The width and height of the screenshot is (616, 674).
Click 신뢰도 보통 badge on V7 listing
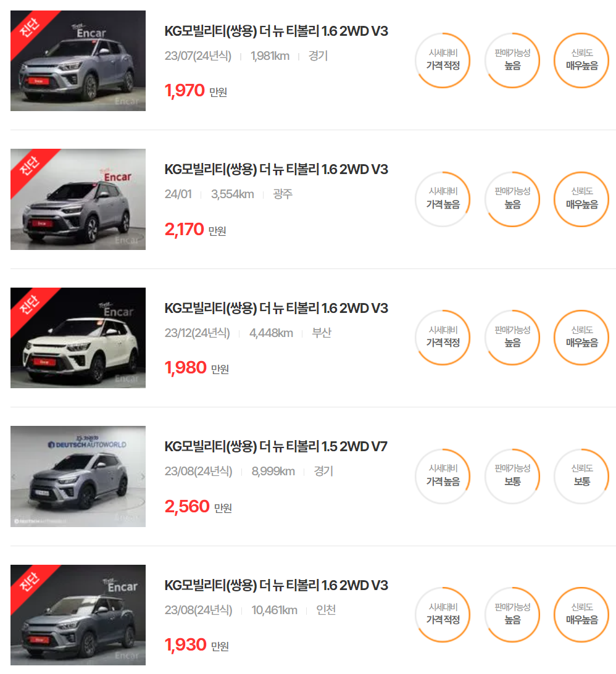click(582, 476)
